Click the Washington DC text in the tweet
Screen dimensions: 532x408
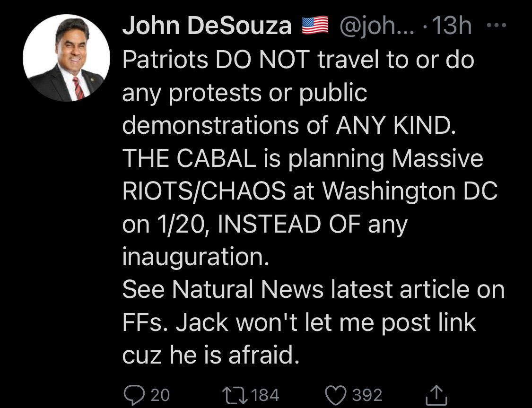pyautogui.click(x=409, y=191)
